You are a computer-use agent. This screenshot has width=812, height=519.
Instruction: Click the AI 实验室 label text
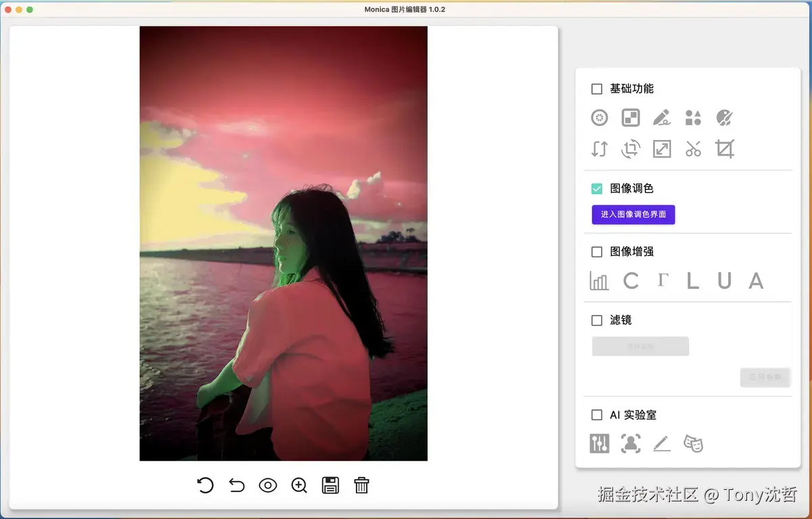(x=633, y=415)
